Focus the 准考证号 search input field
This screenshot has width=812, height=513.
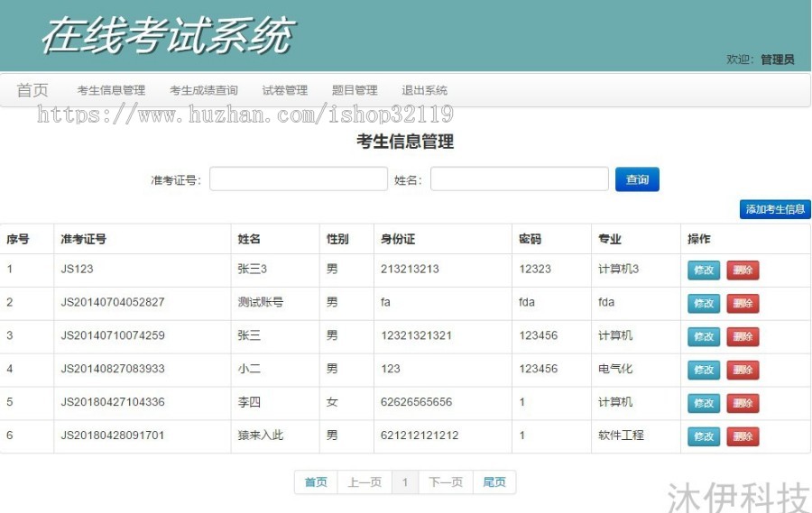tap(299, 179)
